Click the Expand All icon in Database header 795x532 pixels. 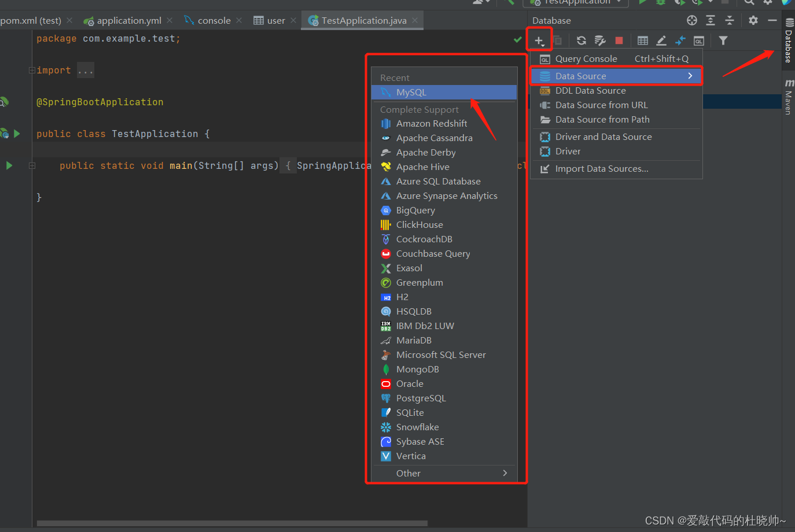[x=711, y=20]
